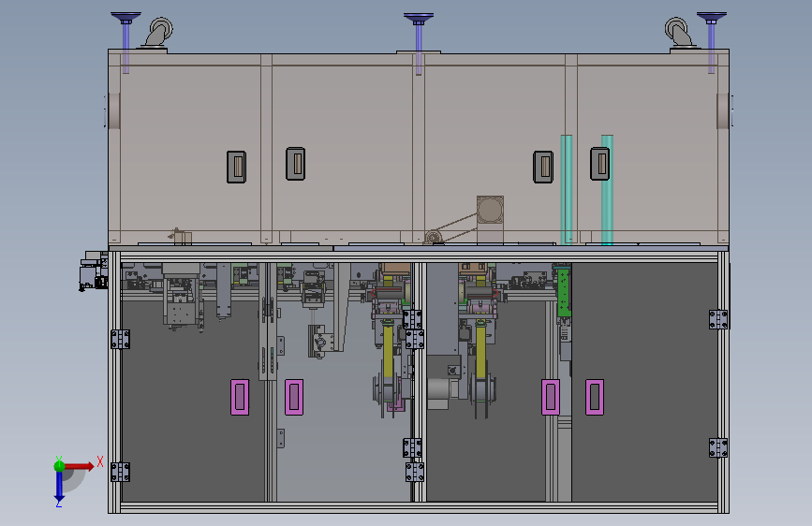
Task: Select the small belt pulley below motor
Action: tap(433, 237)
